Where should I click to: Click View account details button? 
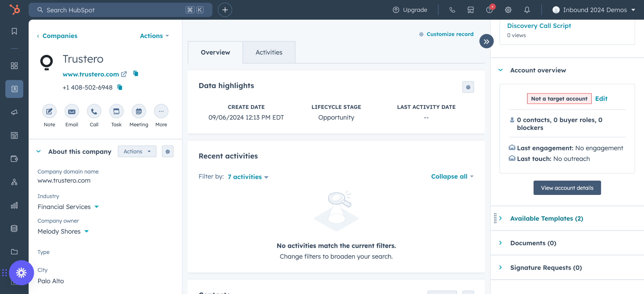(567, 188)
